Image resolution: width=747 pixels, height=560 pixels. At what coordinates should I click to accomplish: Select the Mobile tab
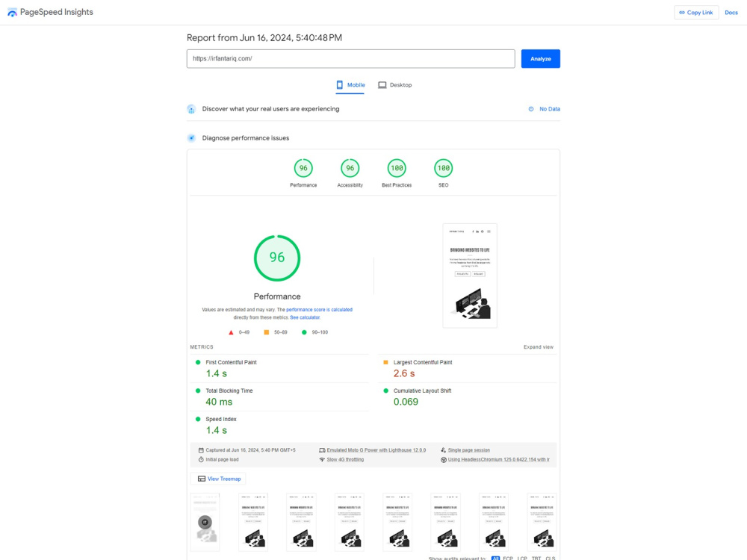pyautogui.click(x=350, y=84)
